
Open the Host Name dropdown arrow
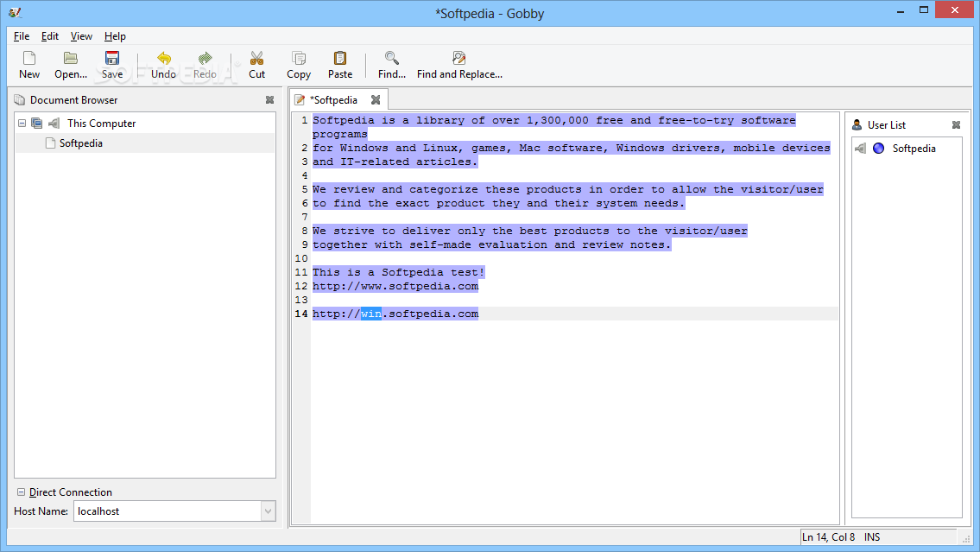coord(269,511)
